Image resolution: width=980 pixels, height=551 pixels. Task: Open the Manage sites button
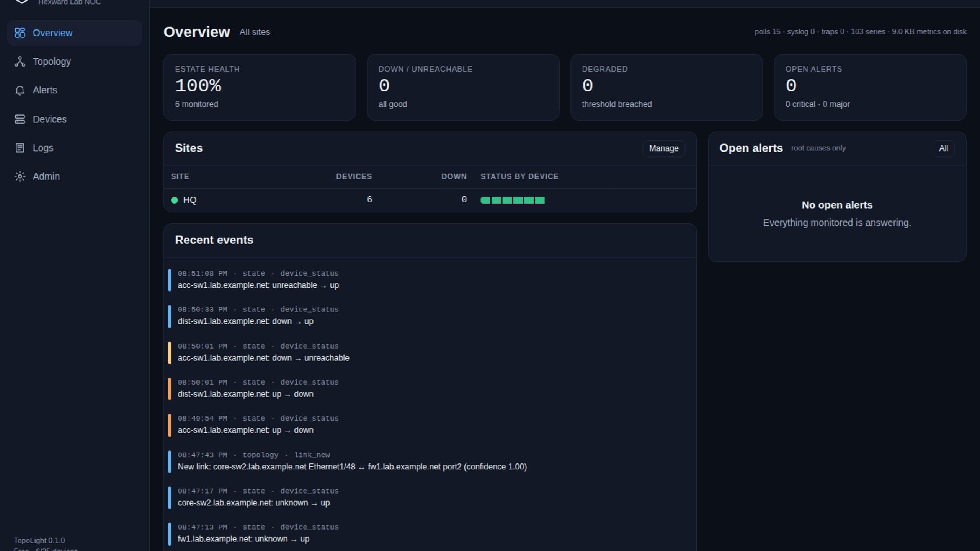click(664, 148)
